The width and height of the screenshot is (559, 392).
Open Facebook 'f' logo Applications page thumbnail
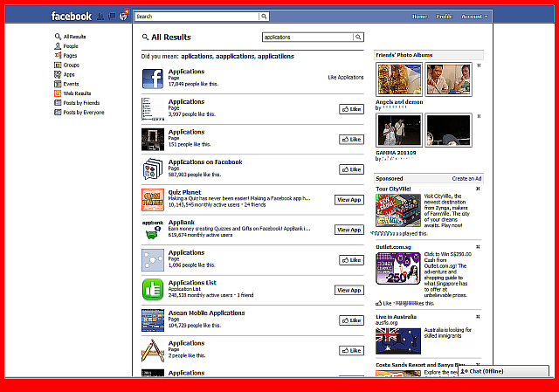[153, 79]
